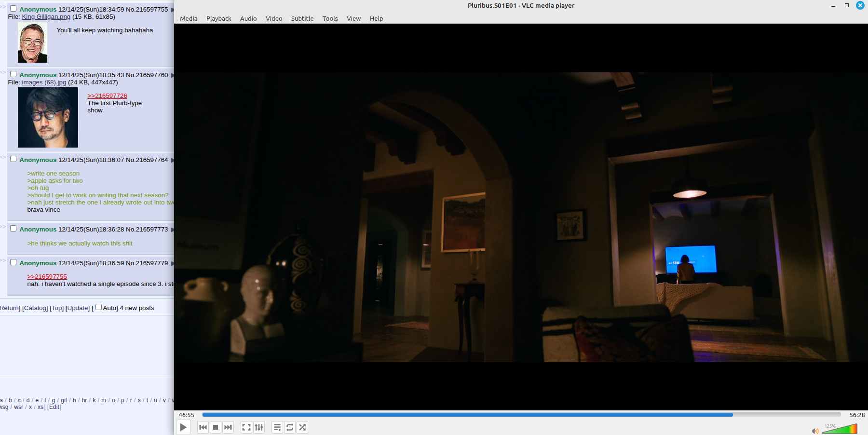Click the Update thread link
Image resolution: width=868 pixels, height=435 pixels.
[x=78, y=308]
